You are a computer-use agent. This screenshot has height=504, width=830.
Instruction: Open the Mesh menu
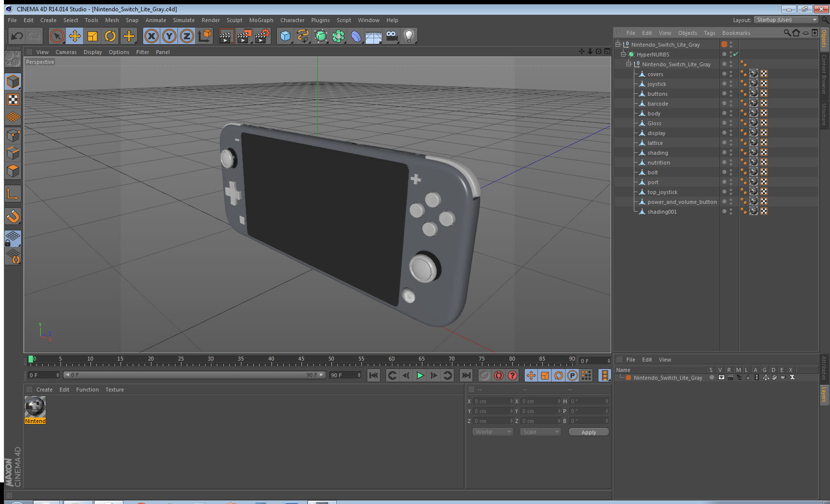click(x=112, y=20)
